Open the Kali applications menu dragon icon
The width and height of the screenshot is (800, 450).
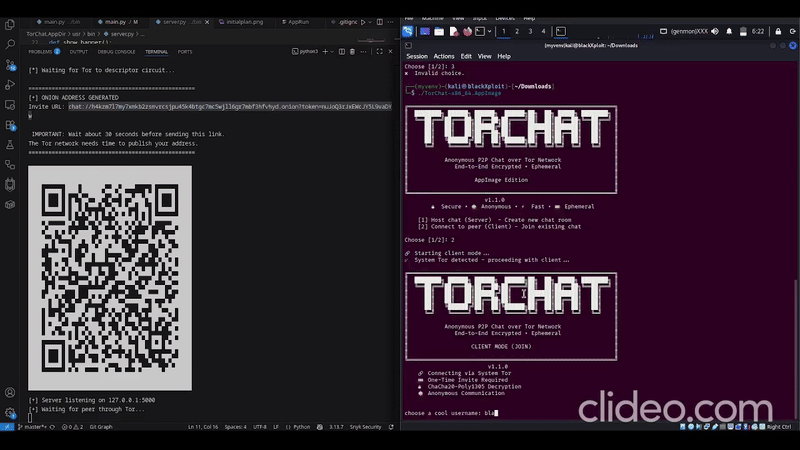tap(408, 31)
